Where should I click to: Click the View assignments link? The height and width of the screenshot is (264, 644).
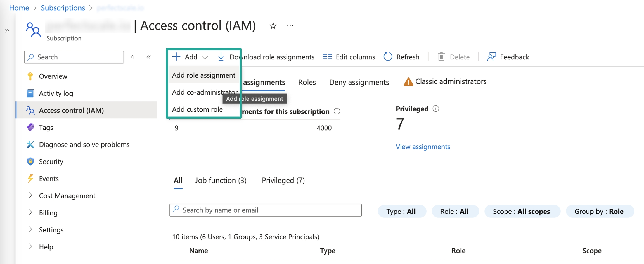tap(423, 147)
